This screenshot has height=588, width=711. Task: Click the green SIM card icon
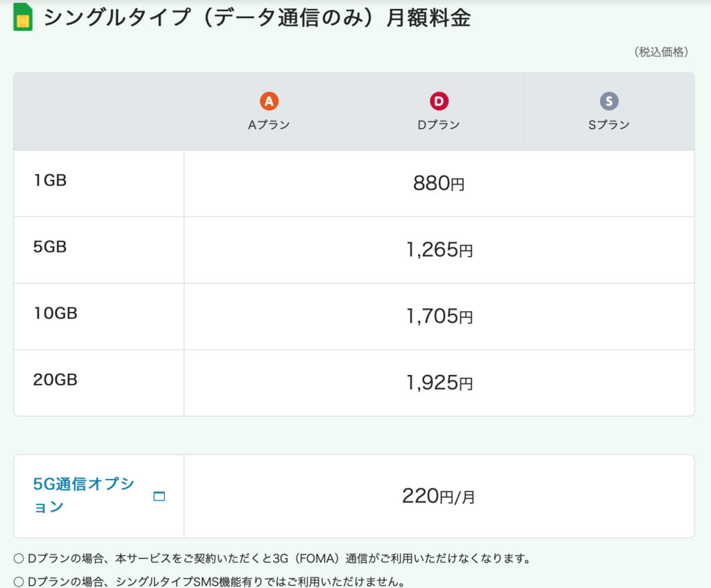coord(22,18)
